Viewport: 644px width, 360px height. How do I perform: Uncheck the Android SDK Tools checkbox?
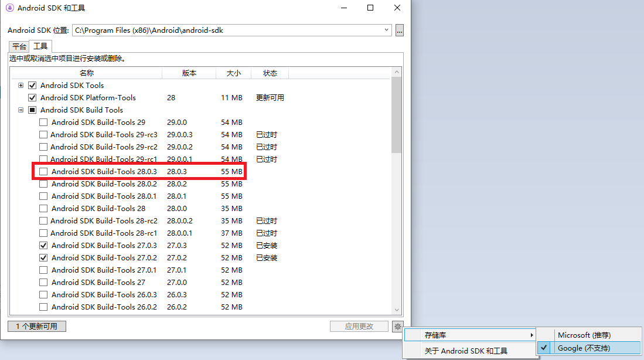pos(32,86)
